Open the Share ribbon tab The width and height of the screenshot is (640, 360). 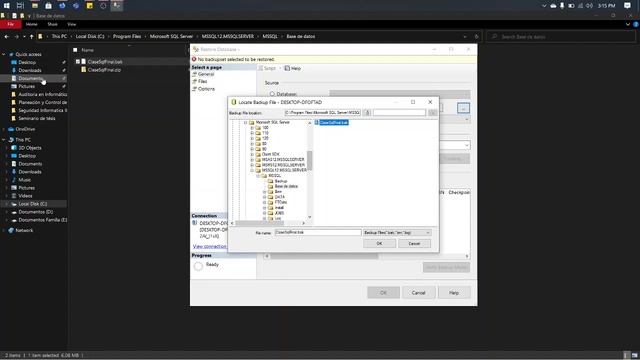click(52, 24)
